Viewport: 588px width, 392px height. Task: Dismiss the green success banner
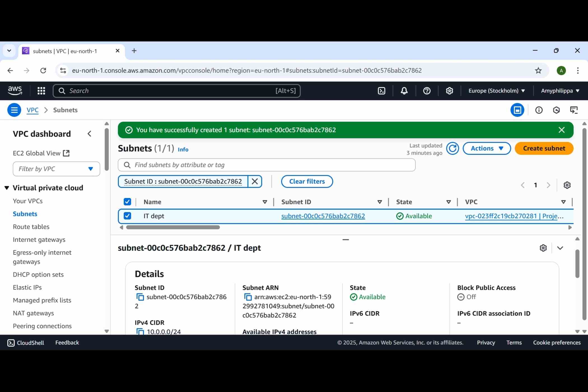(x=561, y=130)
